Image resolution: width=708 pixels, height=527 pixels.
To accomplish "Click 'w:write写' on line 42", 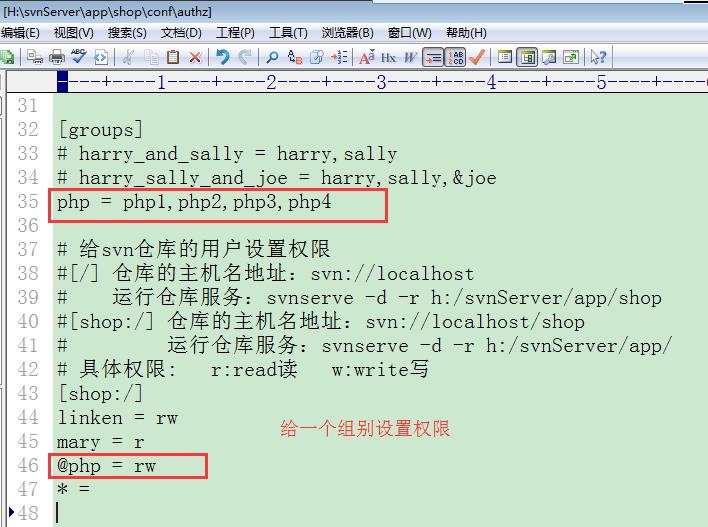I will coord(380,369).
